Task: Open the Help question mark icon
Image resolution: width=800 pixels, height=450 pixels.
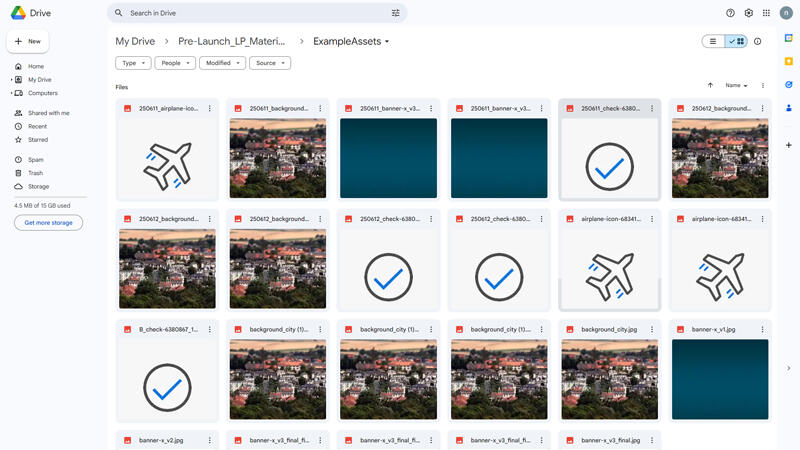Action: point(730,13)
